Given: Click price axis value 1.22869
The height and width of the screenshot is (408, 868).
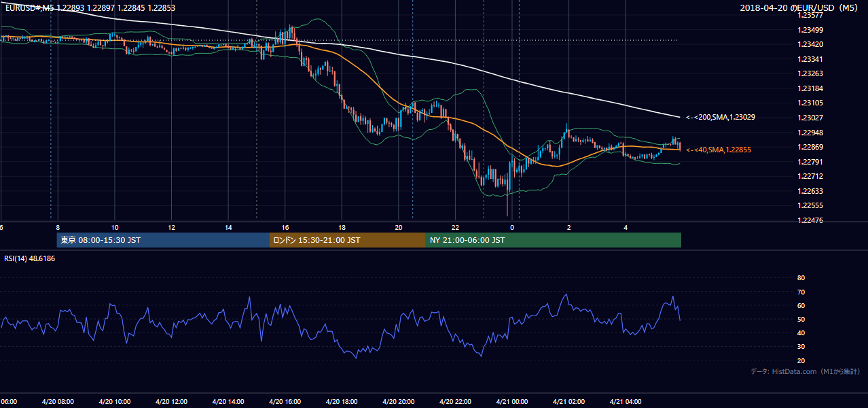Looking at the screenshot, I should tap(811, 148).
